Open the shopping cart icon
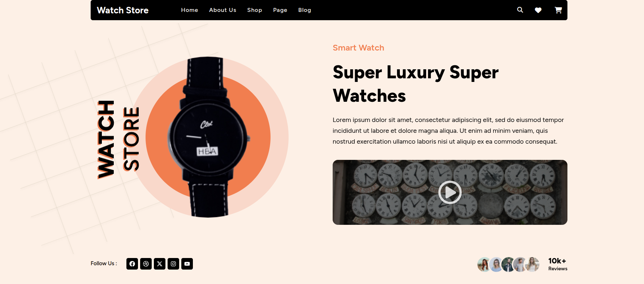This screenshot has height=284, width=644. tap(558, 10)
